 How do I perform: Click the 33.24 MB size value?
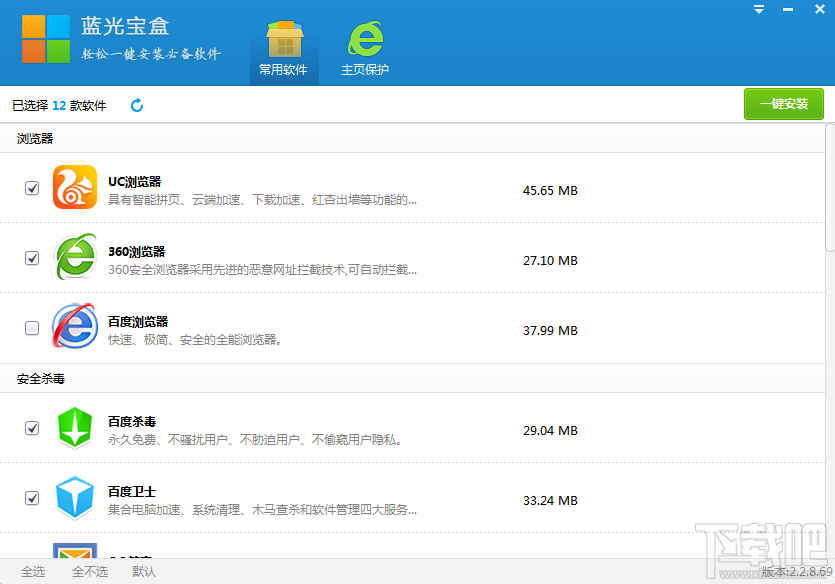(550, 500)
